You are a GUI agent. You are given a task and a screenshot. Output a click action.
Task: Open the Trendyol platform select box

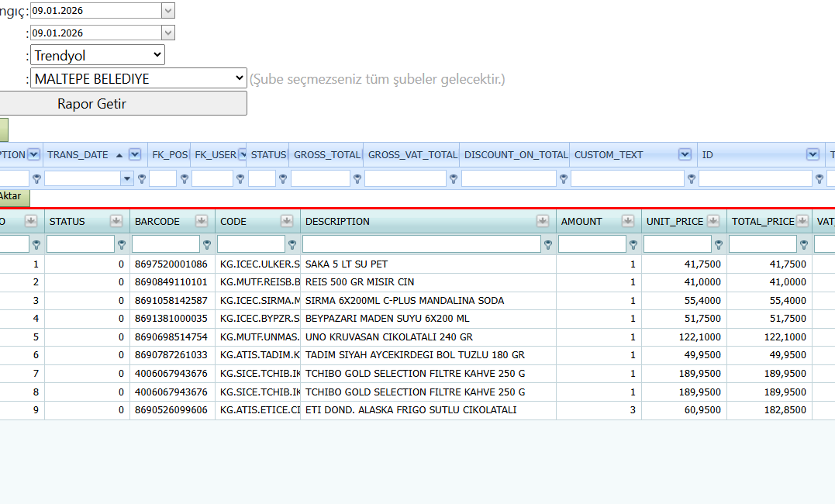(98, 55)
